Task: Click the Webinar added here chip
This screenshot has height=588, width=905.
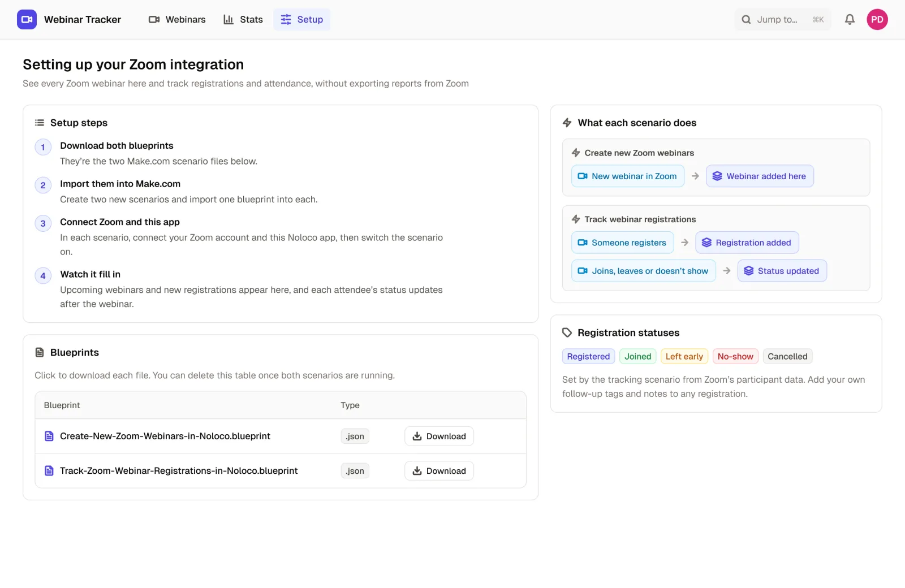Action: coord(760,176)
